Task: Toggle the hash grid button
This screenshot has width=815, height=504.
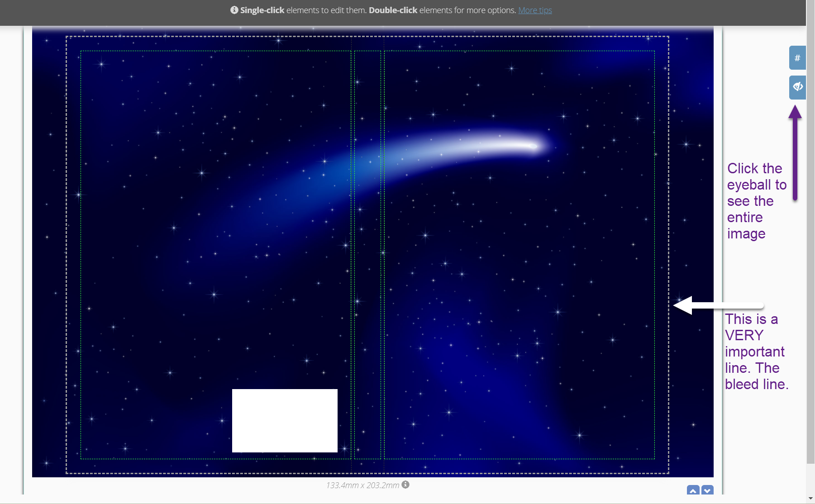Action: click(797, 58)
